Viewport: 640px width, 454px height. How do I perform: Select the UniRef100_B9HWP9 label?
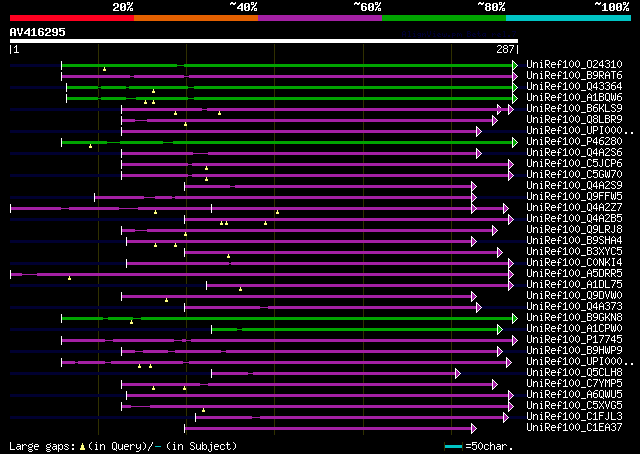(574, 351)
